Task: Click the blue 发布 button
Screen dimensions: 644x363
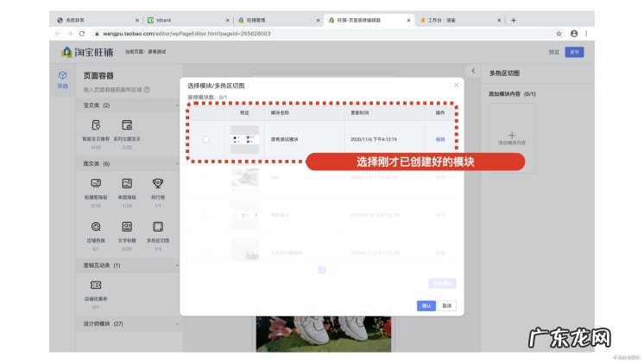Action: (x=574, y=52)
